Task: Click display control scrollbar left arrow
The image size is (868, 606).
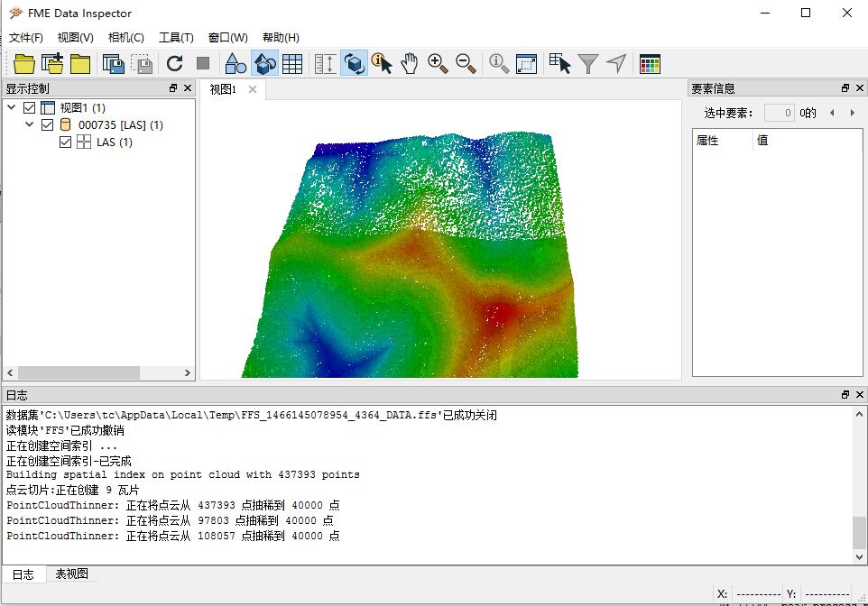Action: [10, 373]
